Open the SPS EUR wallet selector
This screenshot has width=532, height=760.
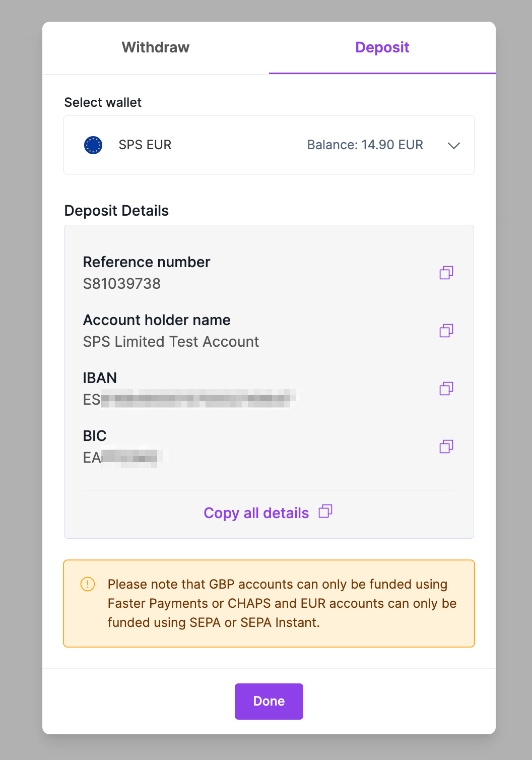[x=269, y=145]
